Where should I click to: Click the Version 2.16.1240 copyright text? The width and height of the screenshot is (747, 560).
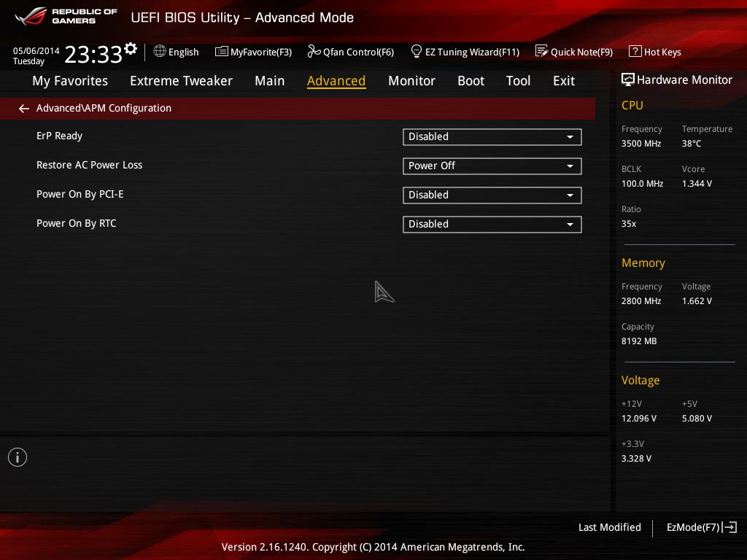coord(373,547)
